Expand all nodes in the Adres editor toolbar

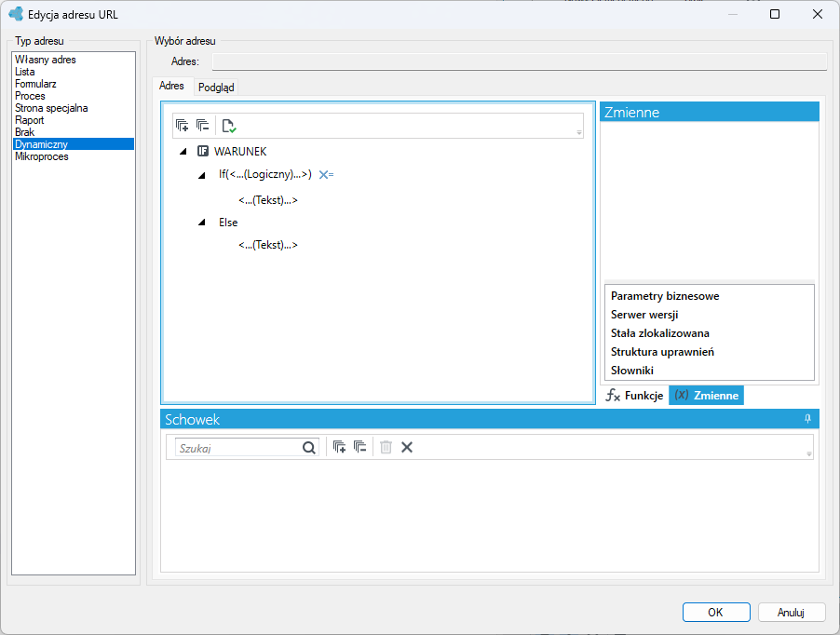click(x=183, y=126)
